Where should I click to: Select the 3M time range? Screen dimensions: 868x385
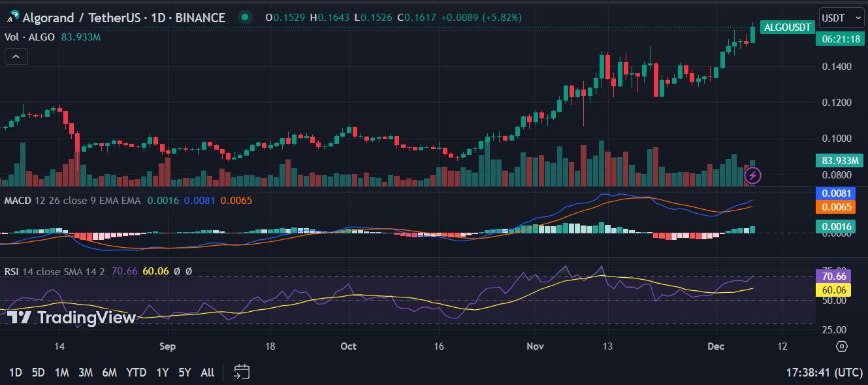click(85, 373)
